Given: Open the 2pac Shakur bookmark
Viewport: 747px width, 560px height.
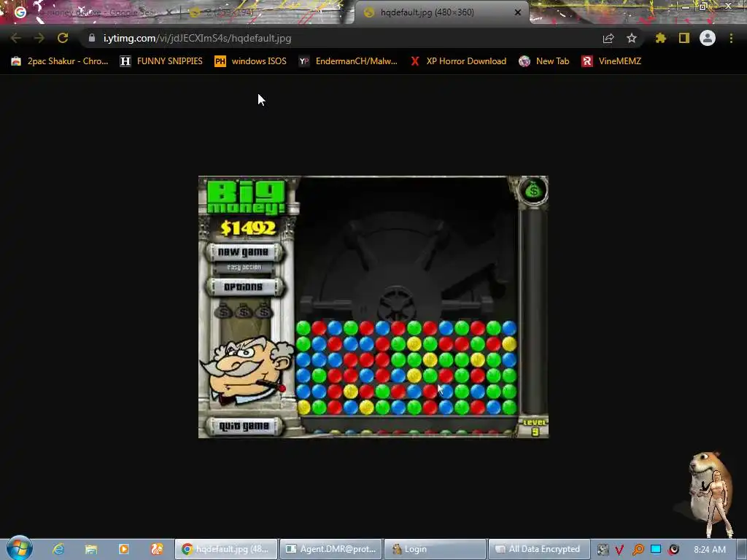Looking at the screenshot, I should [60, 61].
